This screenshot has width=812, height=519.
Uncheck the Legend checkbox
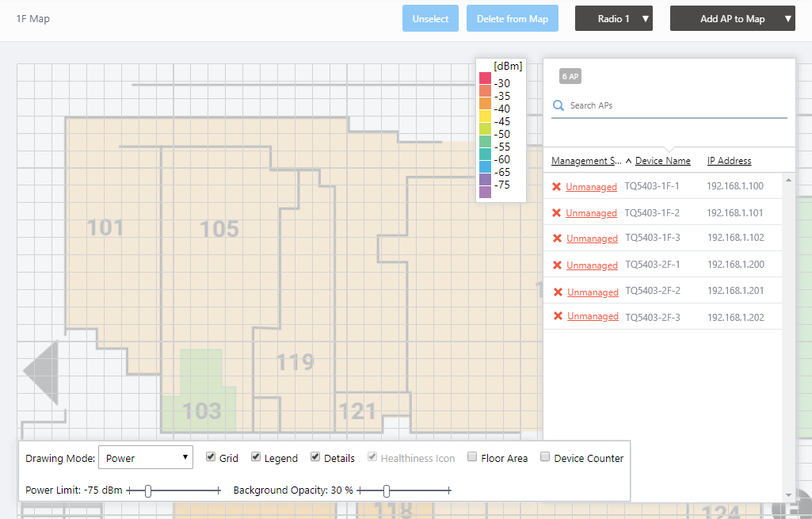coord(256,457)
